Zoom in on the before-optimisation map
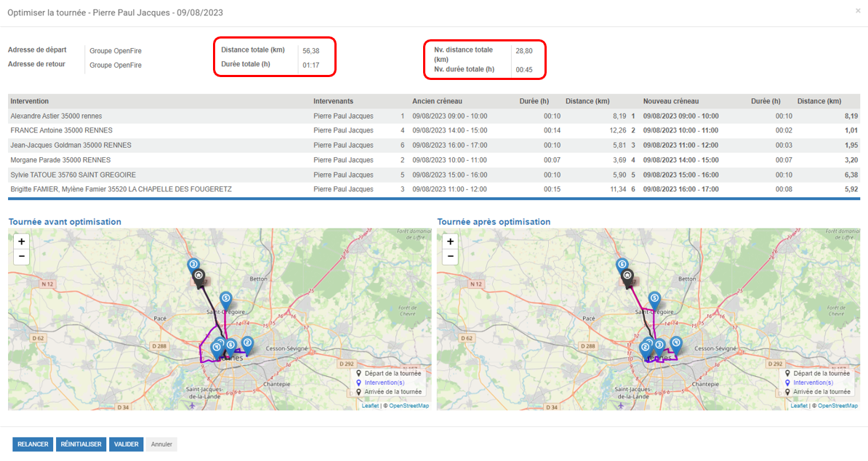 coord(21,241)
